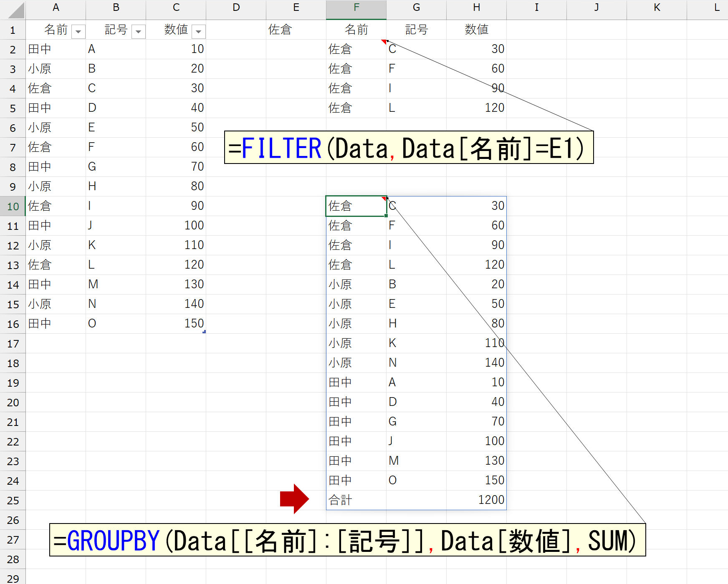
Task: Click the 名前 header in cell F1
Action: (x=356, y=30)
